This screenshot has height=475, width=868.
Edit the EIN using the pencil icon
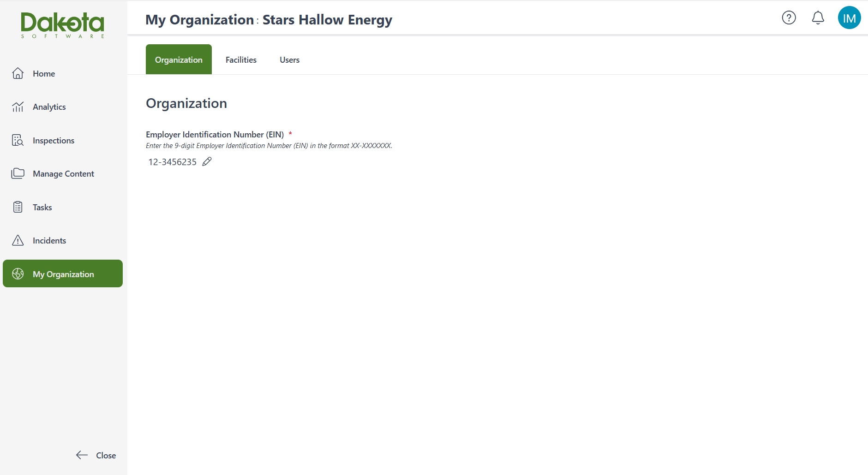point(207,161)
